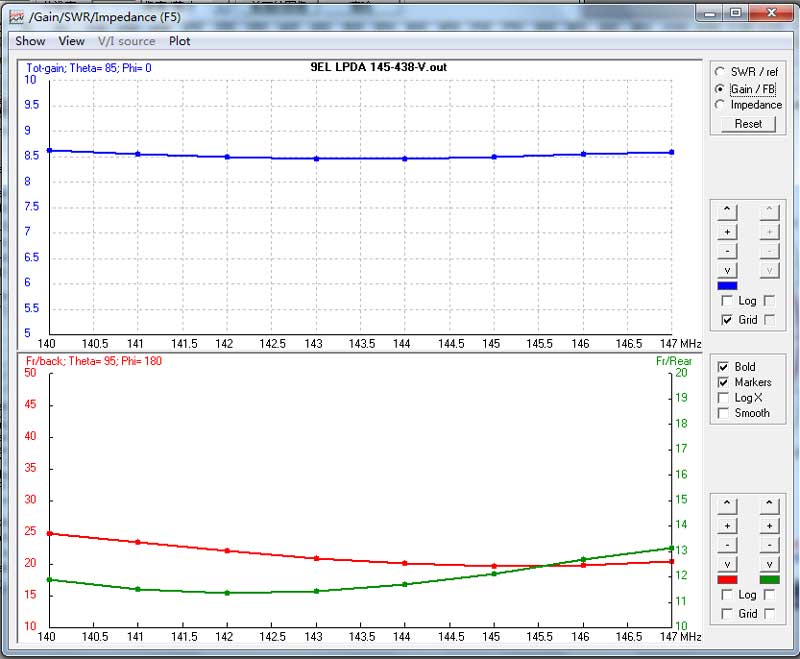The height and width of the screenshot is (659, 800).
Task: Click the red Fr/back marker at 144 MHz
Action: point(405,563)
